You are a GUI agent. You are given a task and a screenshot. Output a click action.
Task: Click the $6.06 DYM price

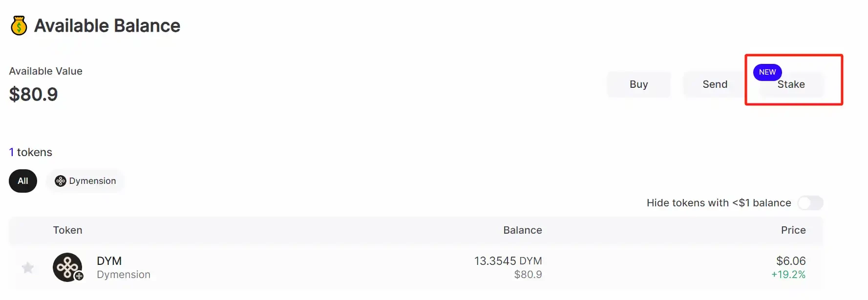click(x=790, y=261)
